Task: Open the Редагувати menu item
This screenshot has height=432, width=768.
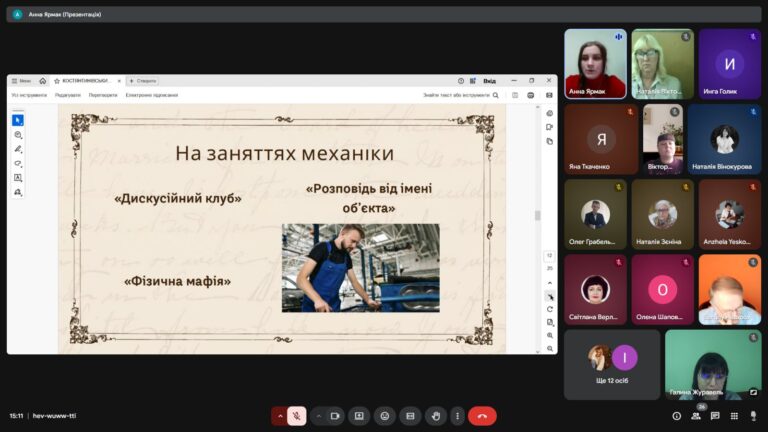Action: pos(68,95)
